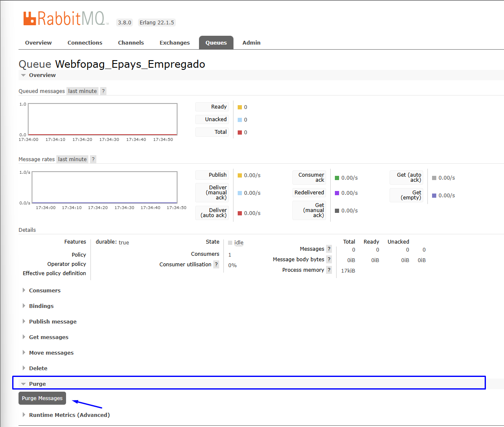Open help icon for Message body bytes
The height and width of the screenshot is (427, 504).
[329, 259]
